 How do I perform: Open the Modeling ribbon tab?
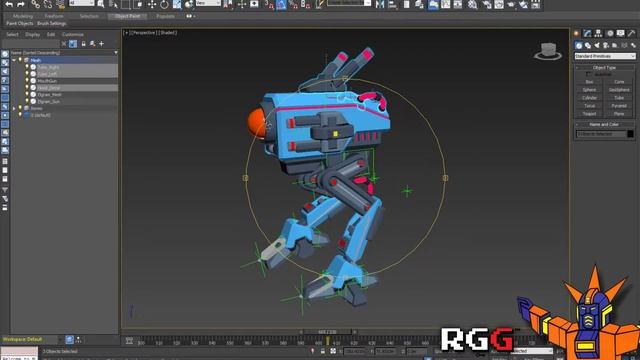pyautogui.click(x=23, y=16)
